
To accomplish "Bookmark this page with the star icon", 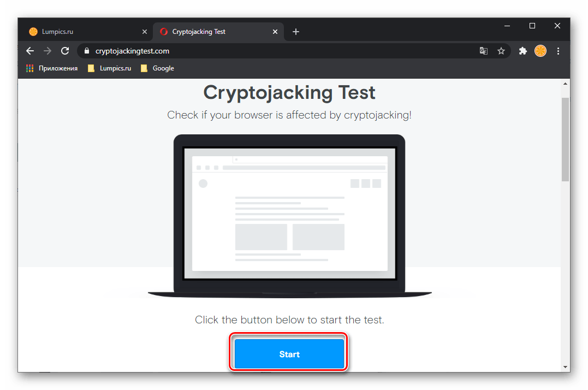I will [x=501, y=51].
